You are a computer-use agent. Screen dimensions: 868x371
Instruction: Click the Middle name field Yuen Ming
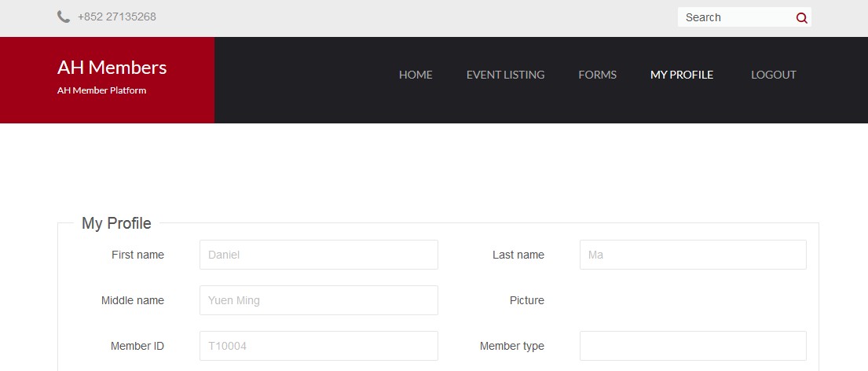click(319, 300)
